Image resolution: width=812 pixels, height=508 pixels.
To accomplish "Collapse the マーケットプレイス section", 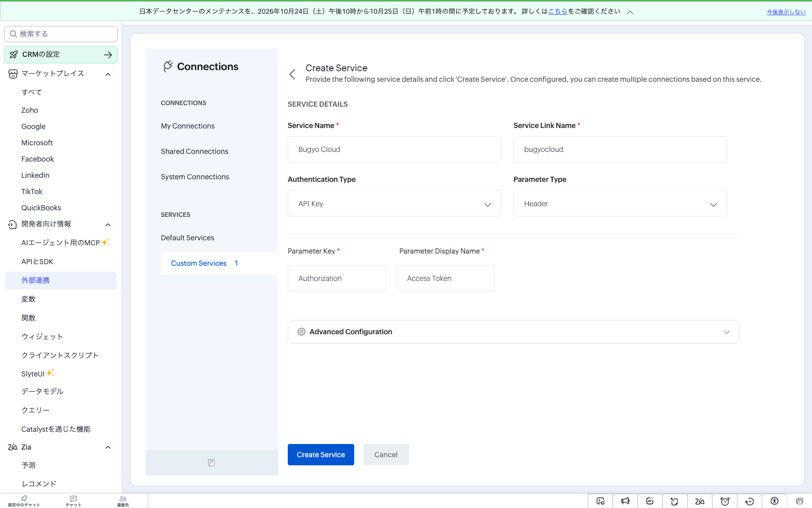I will (x=108, y=74).
